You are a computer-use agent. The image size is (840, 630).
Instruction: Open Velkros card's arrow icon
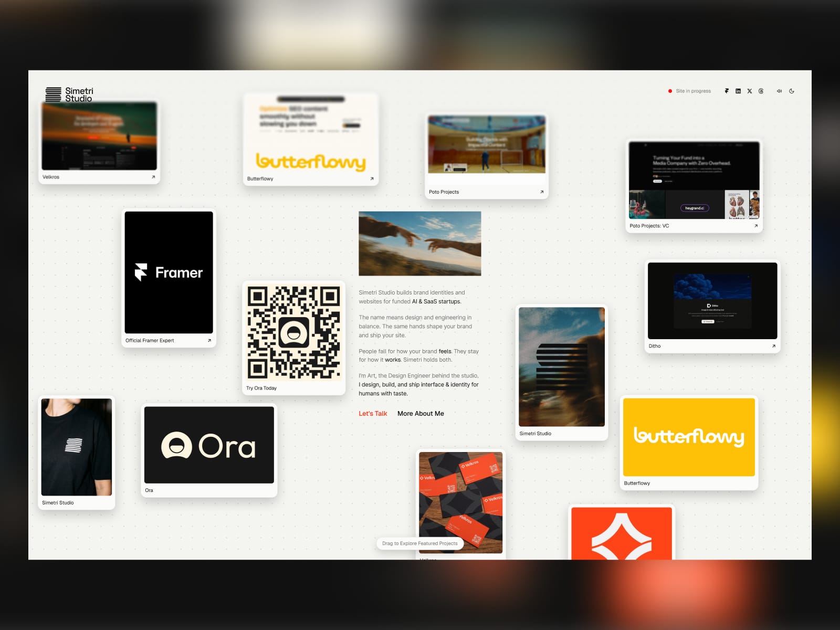click(x=153, y=177)
